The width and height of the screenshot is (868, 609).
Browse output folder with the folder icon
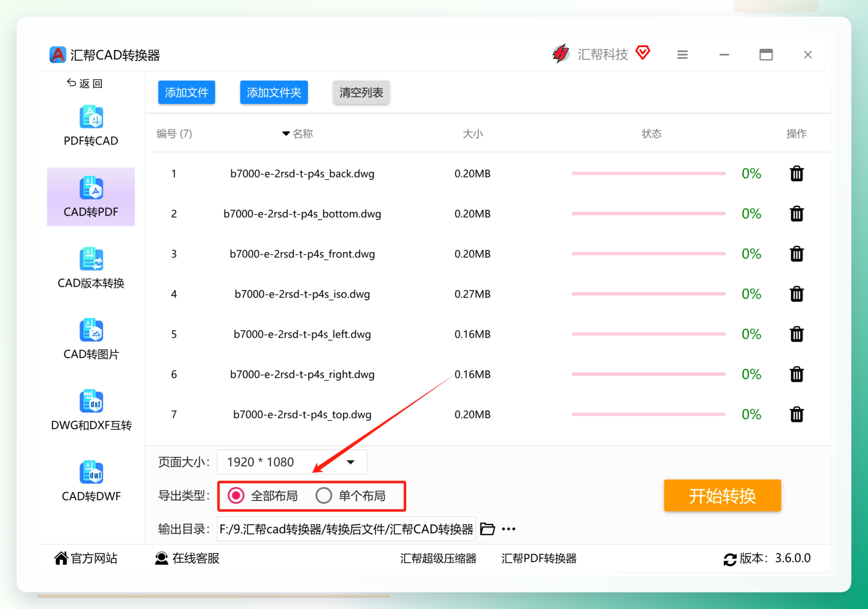click(x=487, y=529)
